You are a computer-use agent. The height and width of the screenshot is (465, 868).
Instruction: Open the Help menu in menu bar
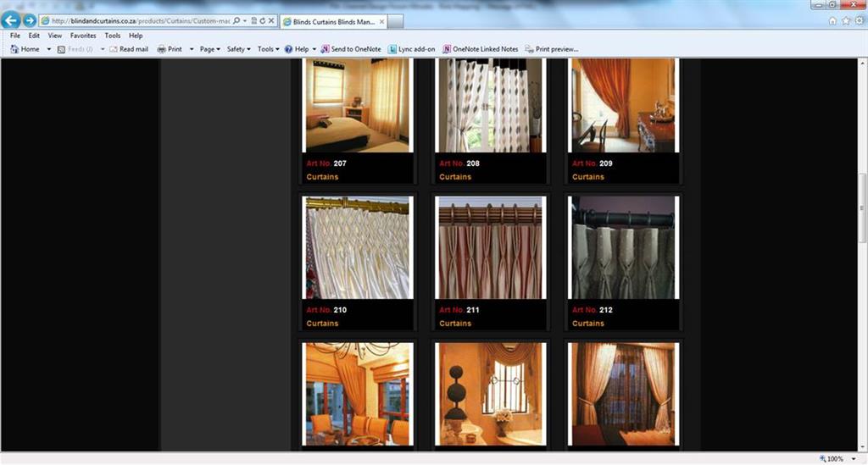(x=136, y=36)
